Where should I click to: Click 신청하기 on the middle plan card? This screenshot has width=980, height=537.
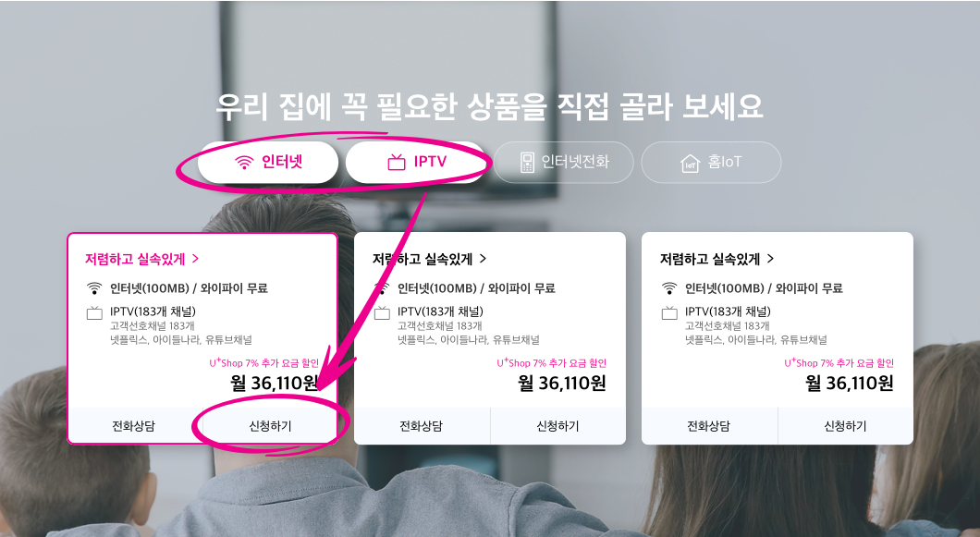click(557, 426)
